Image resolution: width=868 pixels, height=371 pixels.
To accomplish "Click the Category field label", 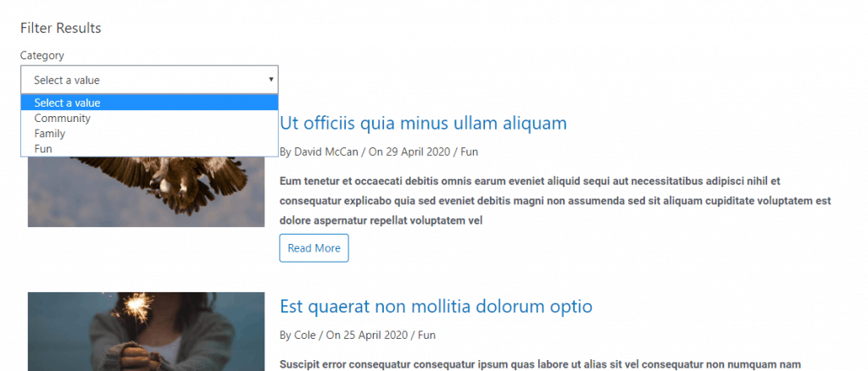I will 42,56.
